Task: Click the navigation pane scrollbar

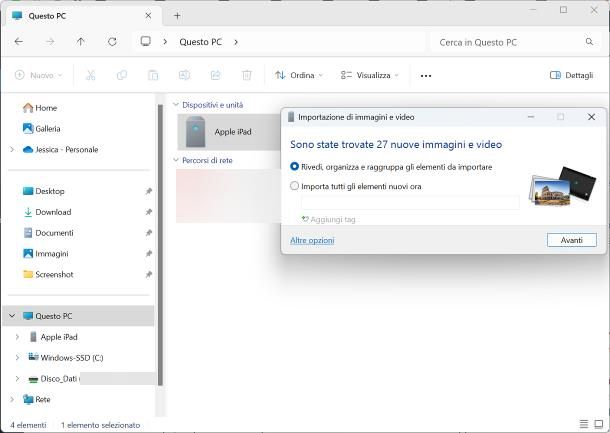Action: coord(160,245)
